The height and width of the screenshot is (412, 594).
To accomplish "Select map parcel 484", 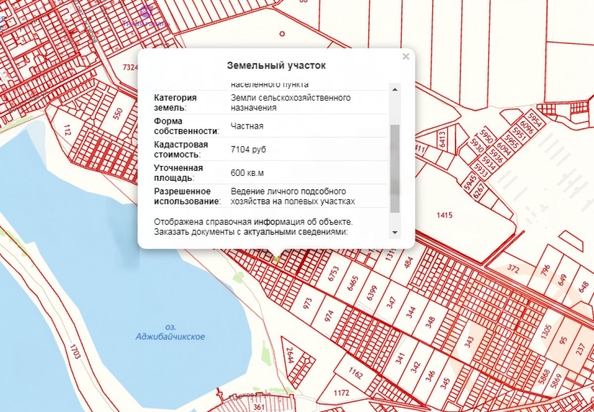I will click(x=409, y=263).
